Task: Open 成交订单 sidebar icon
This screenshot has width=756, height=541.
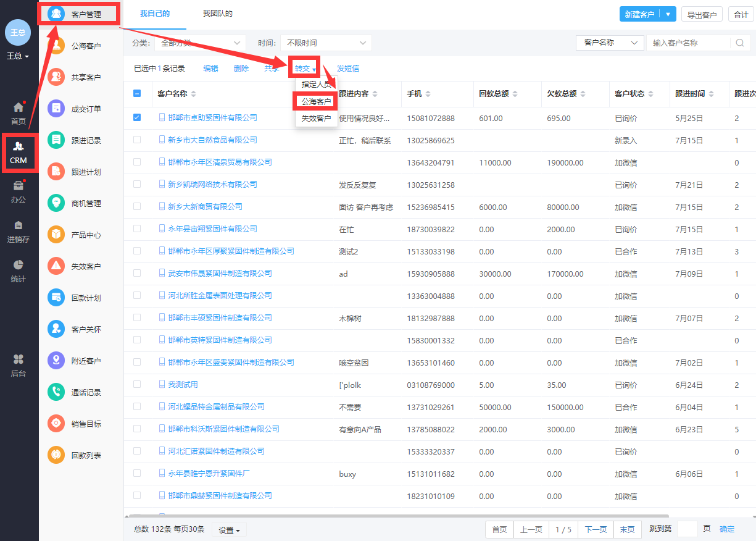Action: point(56,109)
